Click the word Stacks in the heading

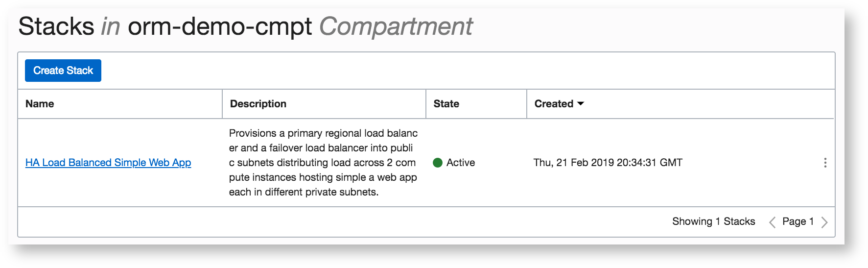click(x=56, y=26)
